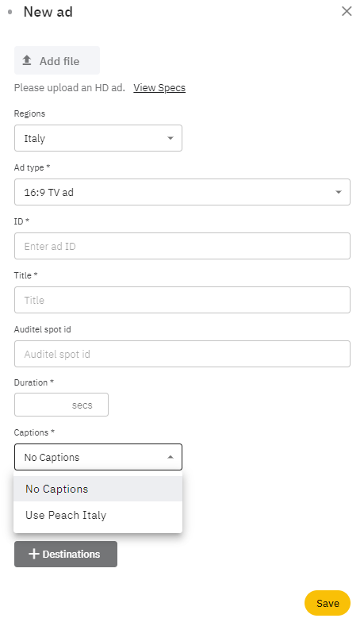Click the upload arrow icon
The image size is (364, 622).
pyautogui.click(x=27, y=60)
